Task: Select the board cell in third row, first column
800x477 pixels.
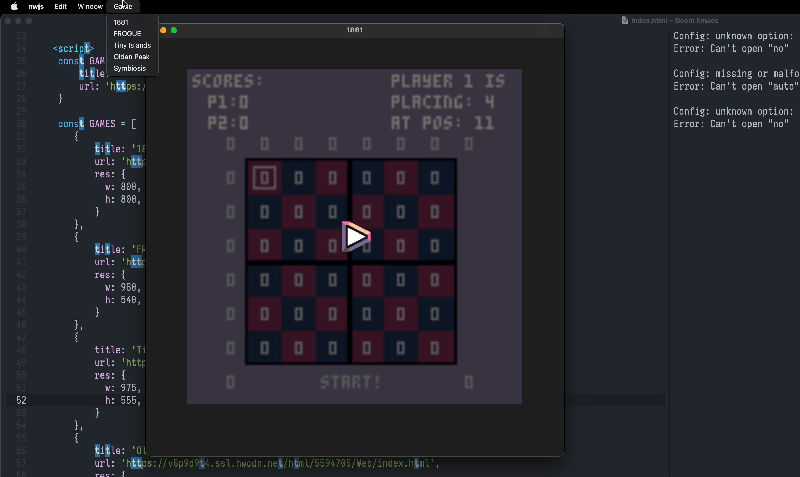Action: click(x=264, y=246)
